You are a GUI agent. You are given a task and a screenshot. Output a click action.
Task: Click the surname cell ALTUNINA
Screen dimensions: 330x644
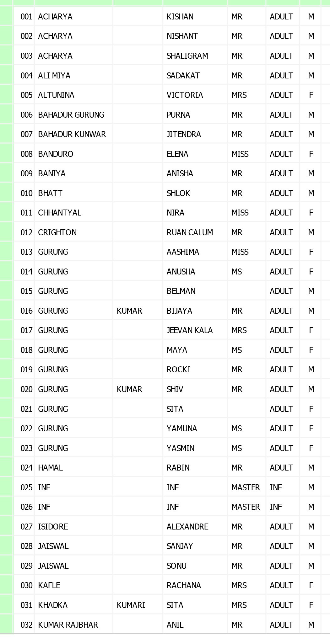pyautogui.click(x=56, y=95)
